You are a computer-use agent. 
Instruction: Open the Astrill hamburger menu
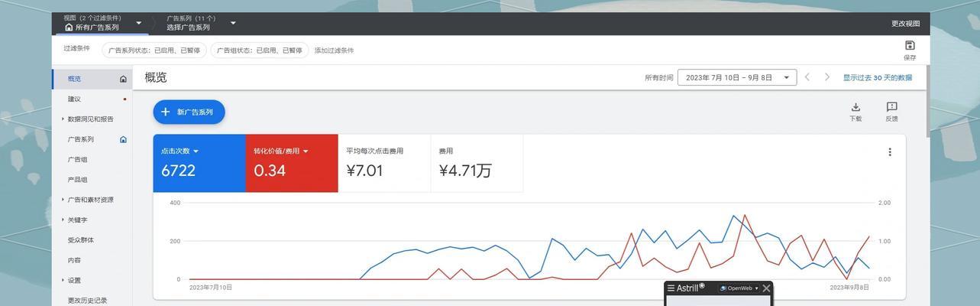671,288
